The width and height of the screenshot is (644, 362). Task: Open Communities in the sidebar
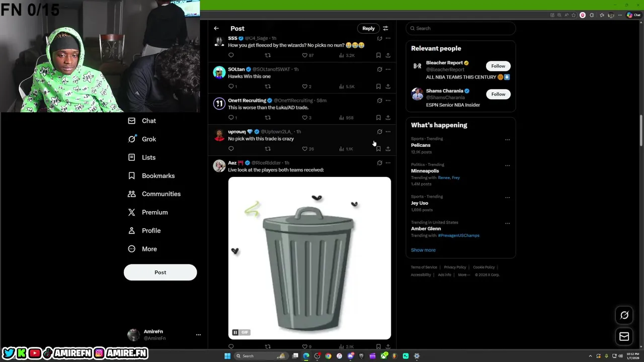[x=154, y=194]
